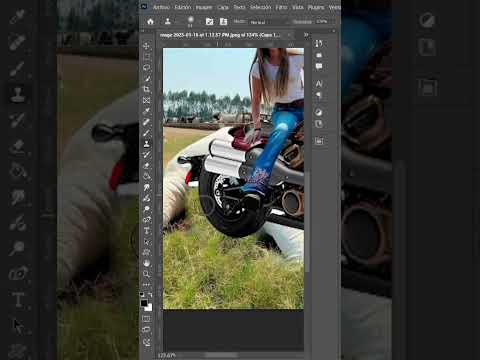Expand hidden document tabs double-arrow
Screen dimensions: 480x360
(306, 35)
